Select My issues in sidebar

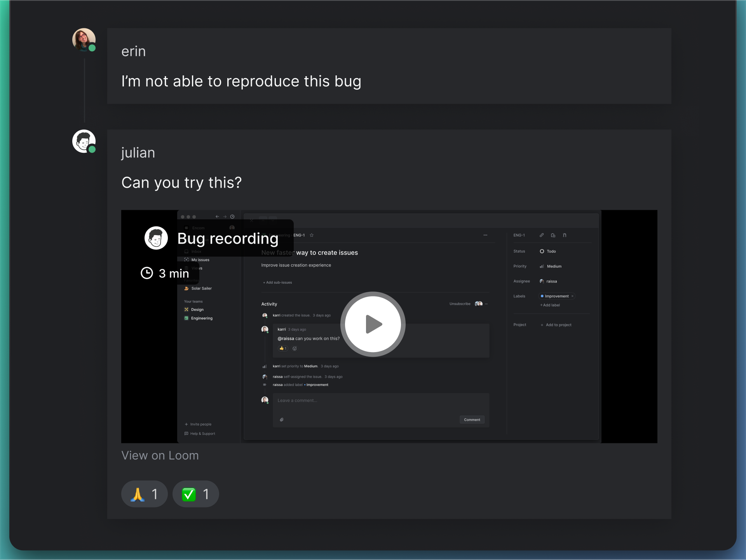coord(200,260)
